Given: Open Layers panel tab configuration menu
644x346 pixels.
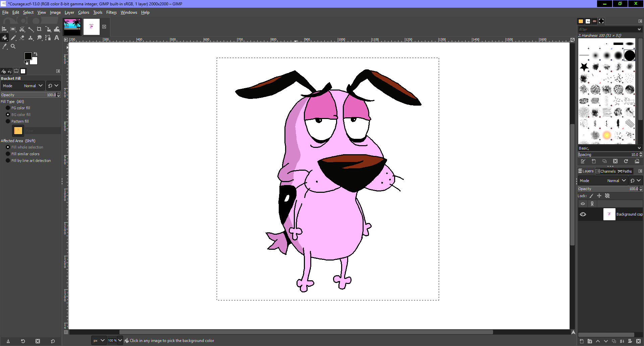Looking at the screenshot, I should pos(640,171).
